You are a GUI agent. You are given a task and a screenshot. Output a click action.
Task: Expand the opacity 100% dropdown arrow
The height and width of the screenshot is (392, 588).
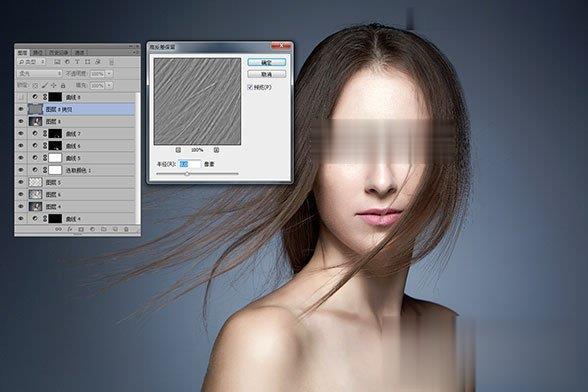[109, 74]
